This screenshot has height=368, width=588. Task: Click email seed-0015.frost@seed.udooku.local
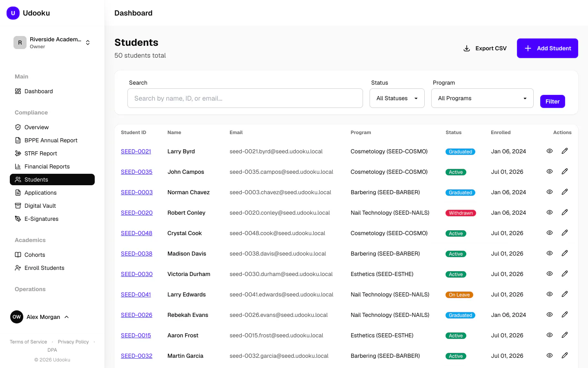tap(276, 335)
